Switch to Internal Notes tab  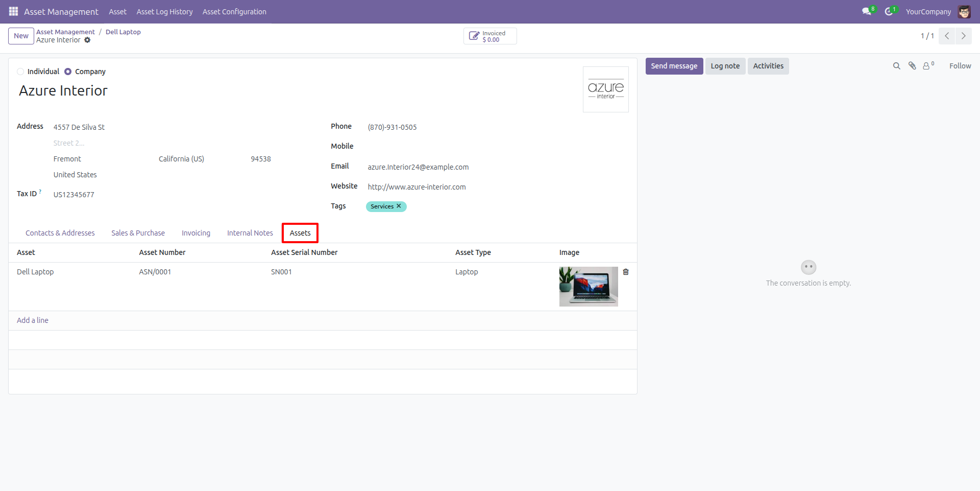250,233
